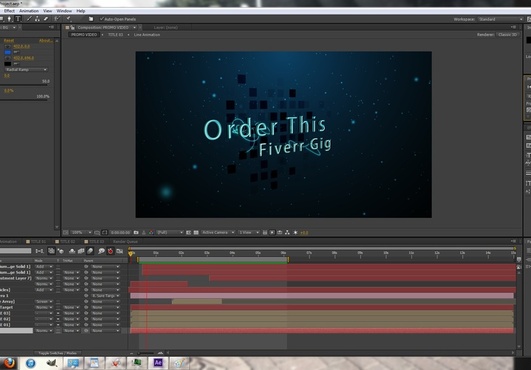531x370 pixels.
Task: Click the current time indicator in the timeline
Action: click(x=131, y=254)
